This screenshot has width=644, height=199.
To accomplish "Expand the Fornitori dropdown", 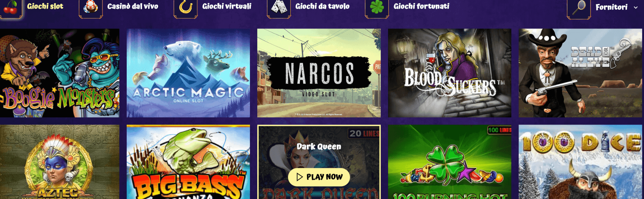I will pos(617,7).
